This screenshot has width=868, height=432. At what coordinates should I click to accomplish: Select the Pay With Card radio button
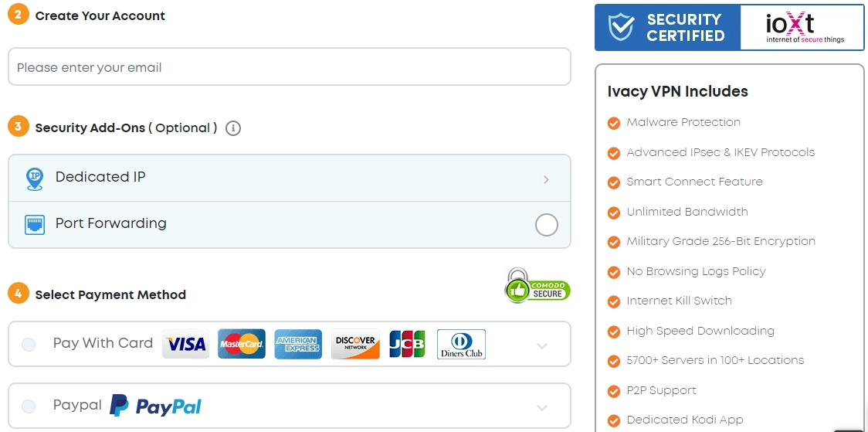pos(29,345)
